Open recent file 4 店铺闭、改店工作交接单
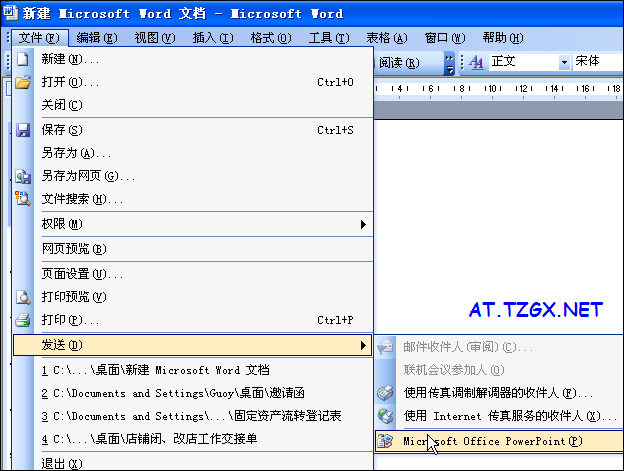Viewport: 624px width, 471px height. point(193,439)
